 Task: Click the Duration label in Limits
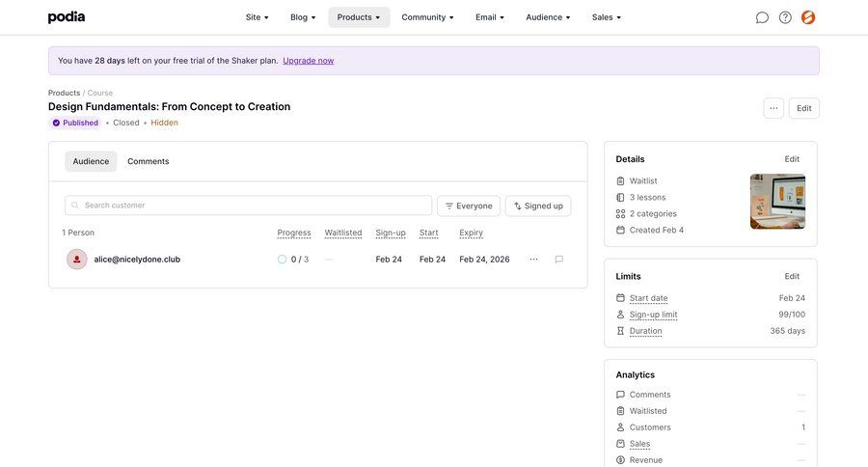[x=645, y=331]
